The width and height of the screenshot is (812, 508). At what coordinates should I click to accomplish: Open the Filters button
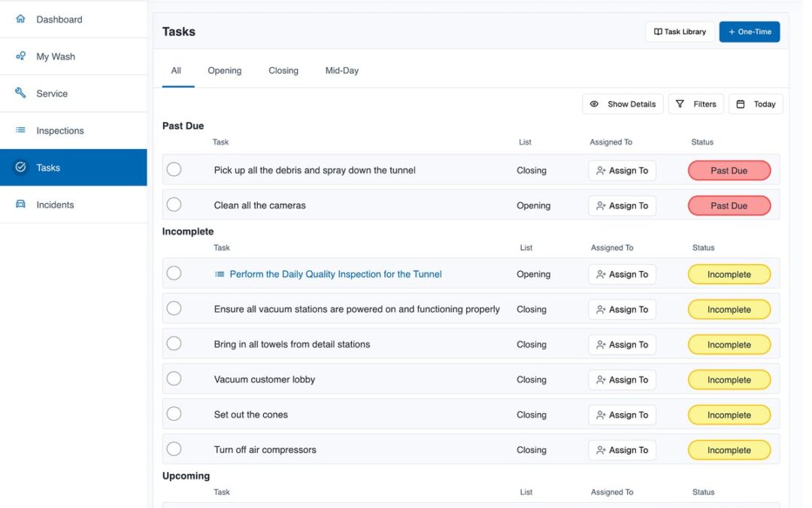(696, 104)
